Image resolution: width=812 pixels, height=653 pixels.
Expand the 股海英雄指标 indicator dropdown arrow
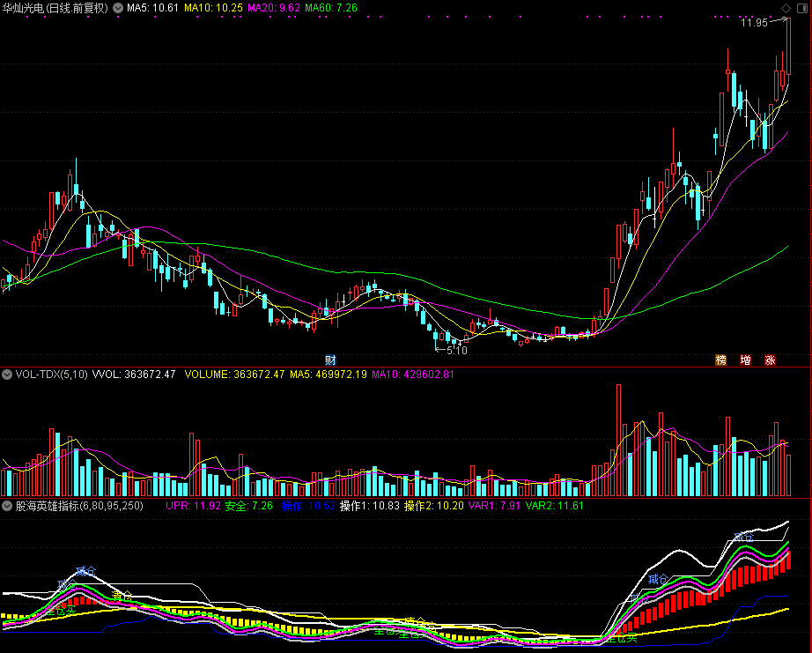(x=7, y=506)
